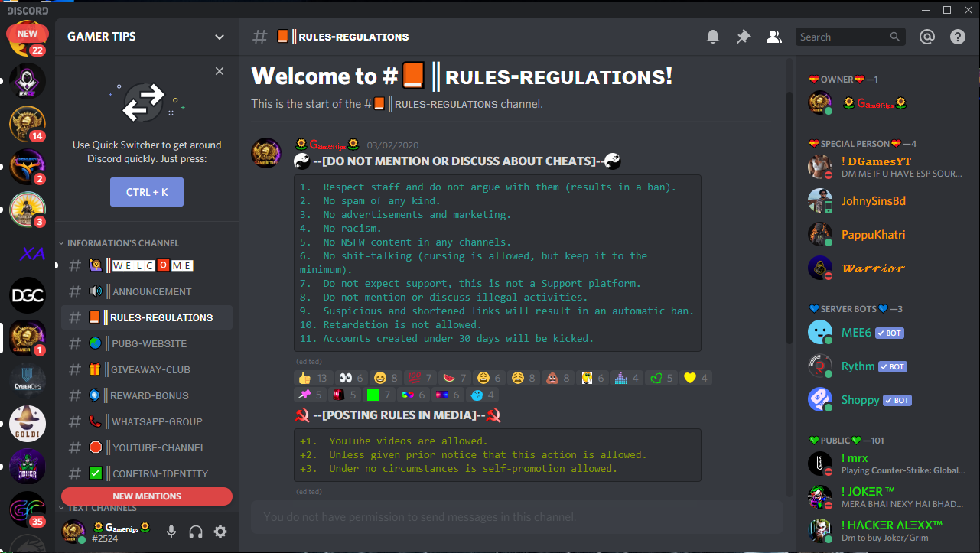Show pinned messages with the pin icon
The height and width of the screenshot is (553, 980).
coord(744,37)
